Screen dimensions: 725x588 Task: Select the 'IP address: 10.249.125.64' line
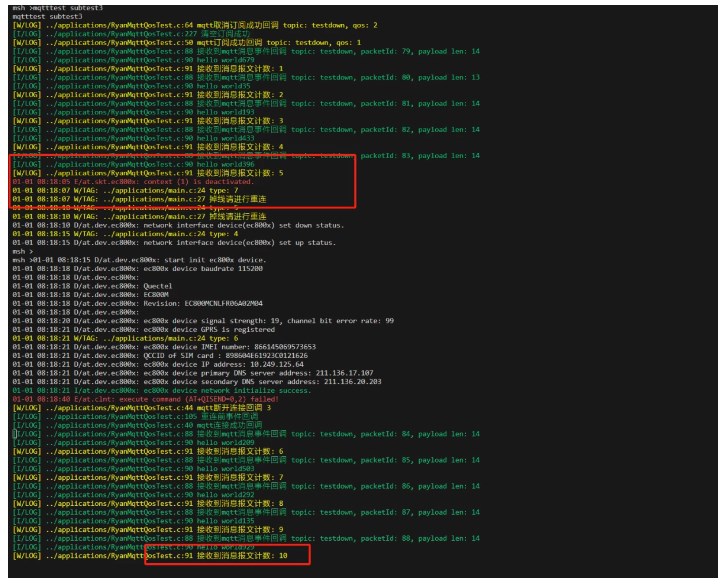coord(158,365)
